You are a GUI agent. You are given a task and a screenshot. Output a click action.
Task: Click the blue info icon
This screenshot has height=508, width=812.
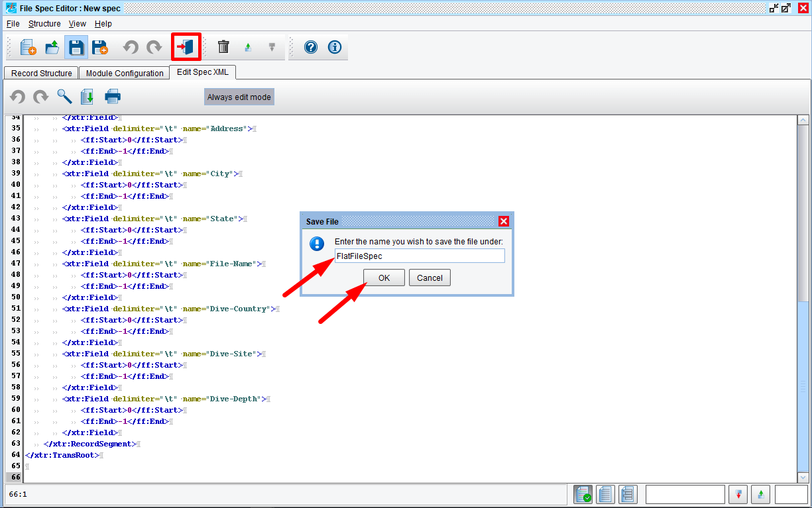tap(335, 48)
